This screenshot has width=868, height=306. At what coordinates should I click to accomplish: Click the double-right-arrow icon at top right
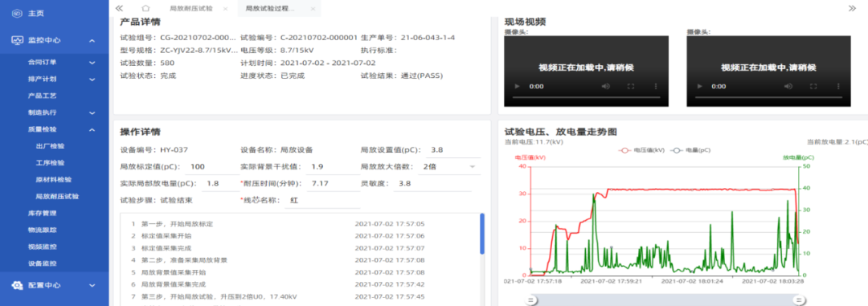pos(852,8)
